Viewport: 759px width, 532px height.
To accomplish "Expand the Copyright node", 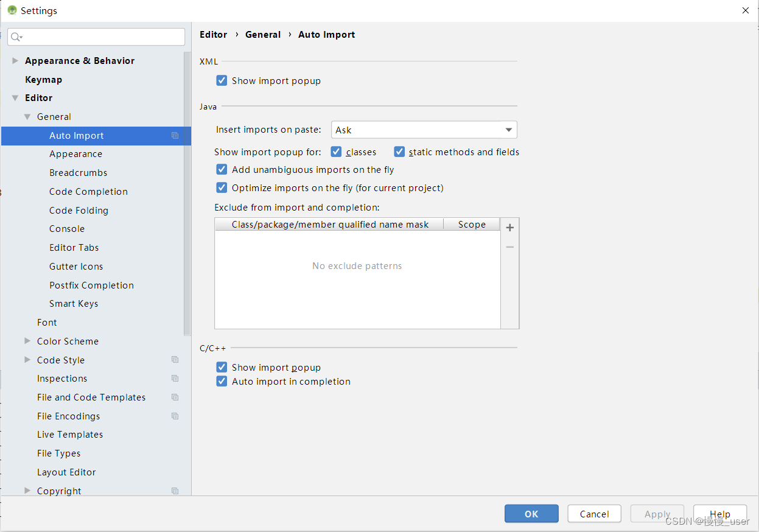I will 27,491.
